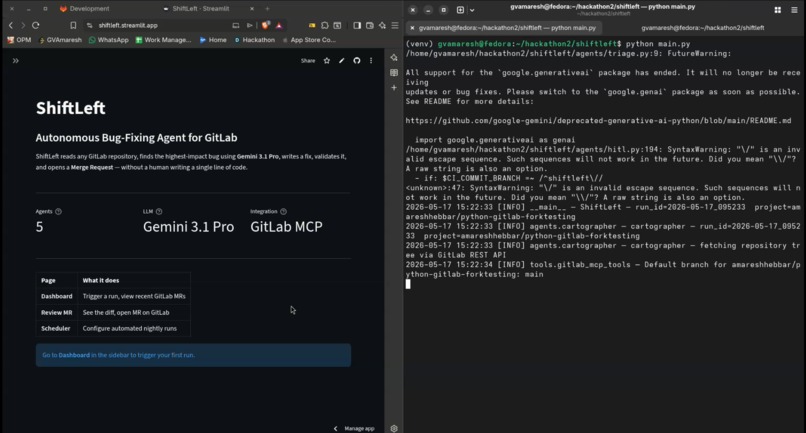This screenshot has width=806, height=433.
Task: Open the terminal main menu
Action: [x=794, y=10]
